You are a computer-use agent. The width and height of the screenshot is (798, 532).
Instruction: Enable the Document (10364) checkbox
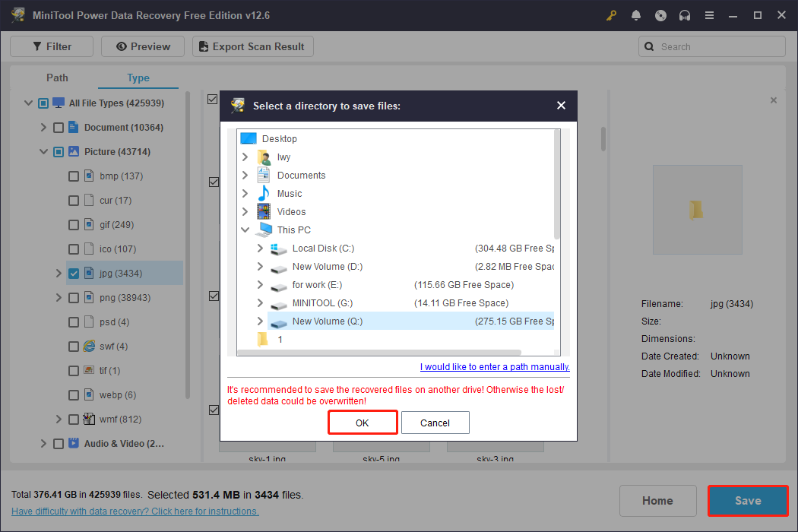pos(59,127)
